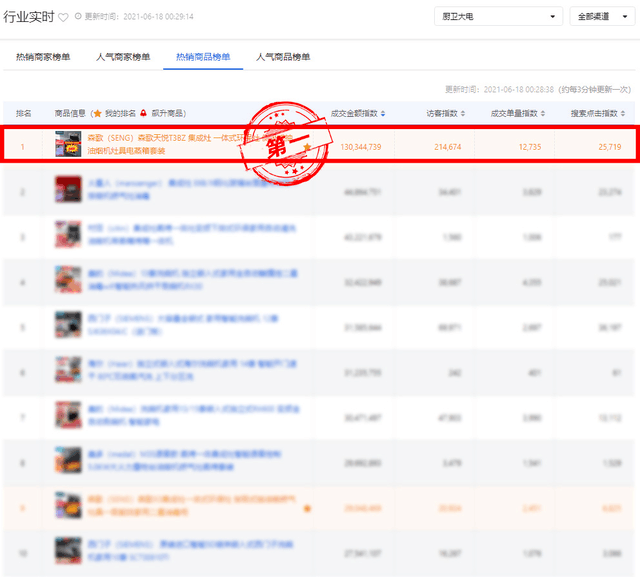Sort by 成交金额指数 column arrow

click(x=383, y=113)
